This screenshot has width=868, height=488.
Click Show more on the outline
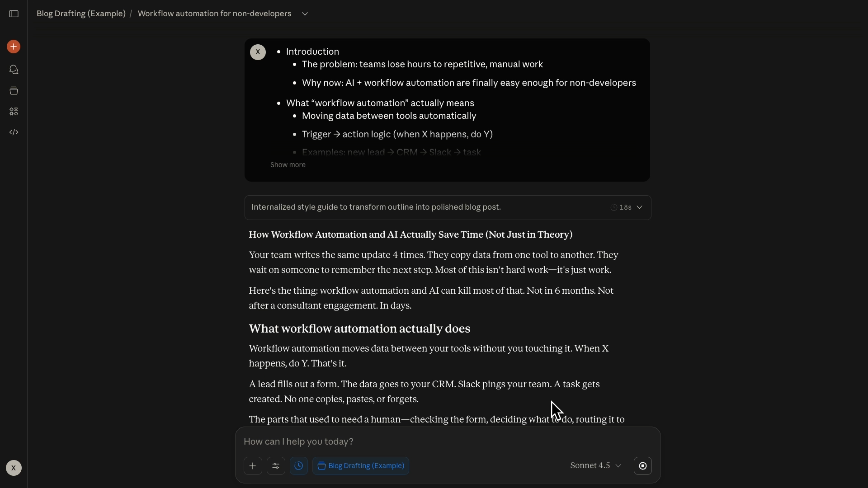click(x=288, y=164)
